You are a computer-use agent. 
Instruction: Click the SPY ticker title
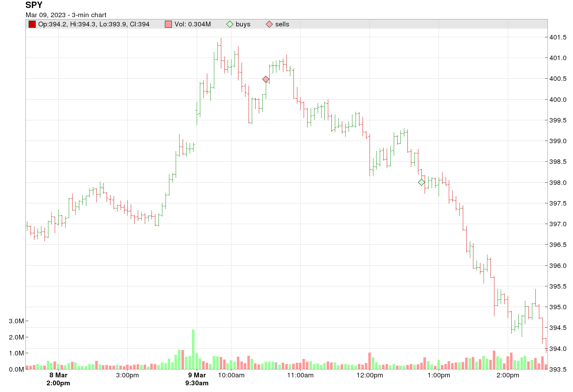click(x=34, y=5)
